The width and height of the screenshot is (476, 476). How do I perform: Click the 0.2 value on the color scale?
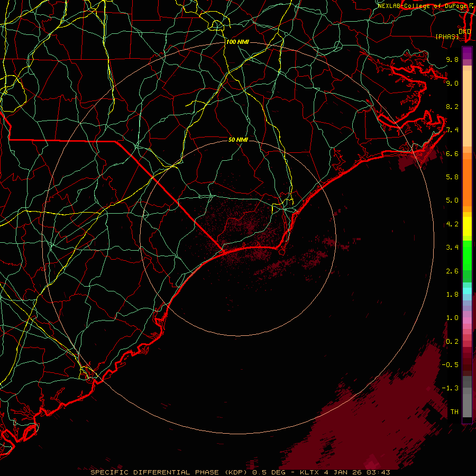tap(452, 342)
